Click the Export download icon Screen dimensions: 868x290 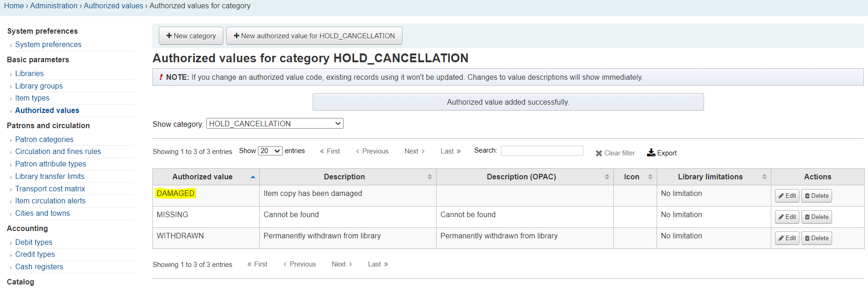pos(651,153)
